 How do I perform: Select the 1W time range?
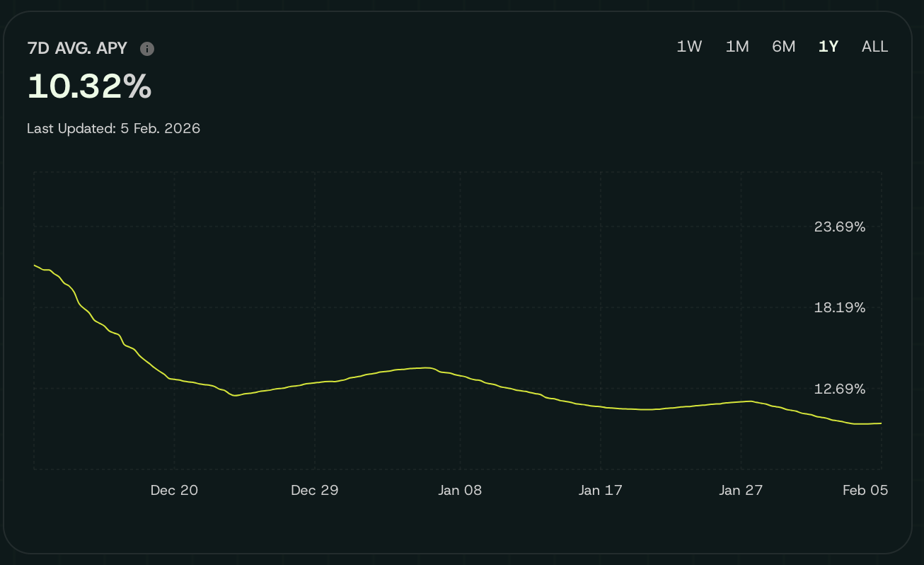point(688,46)
